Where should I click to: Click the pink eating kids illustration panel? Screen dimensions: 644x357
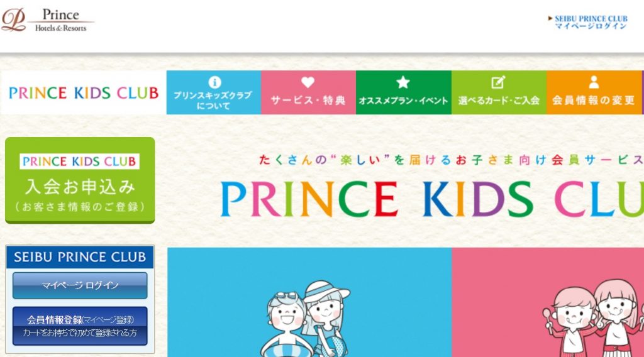pos(548,302)
